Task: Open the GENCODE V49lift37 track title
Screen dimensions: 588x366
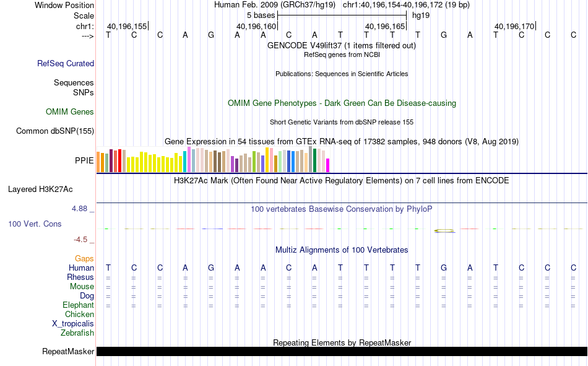Action: click(342, 45)
